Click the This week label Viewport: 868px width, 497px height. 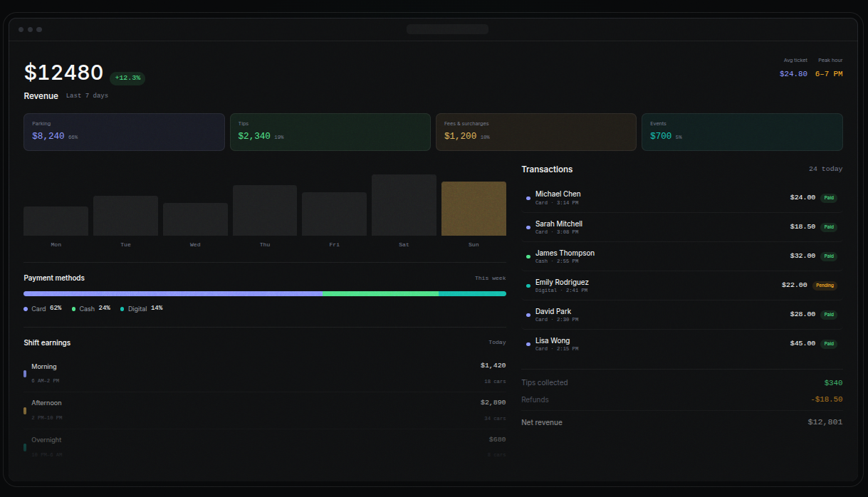[x=491, y=278]
